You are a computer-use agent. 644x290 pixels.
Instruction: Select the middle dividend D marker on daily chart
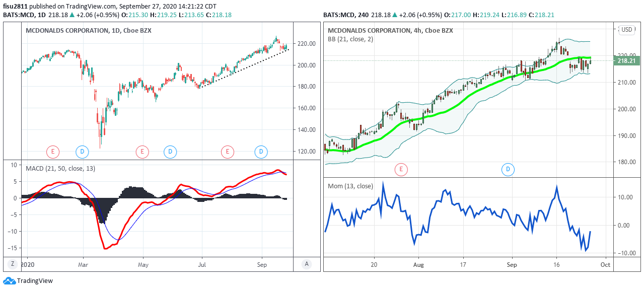pos(170,151)
